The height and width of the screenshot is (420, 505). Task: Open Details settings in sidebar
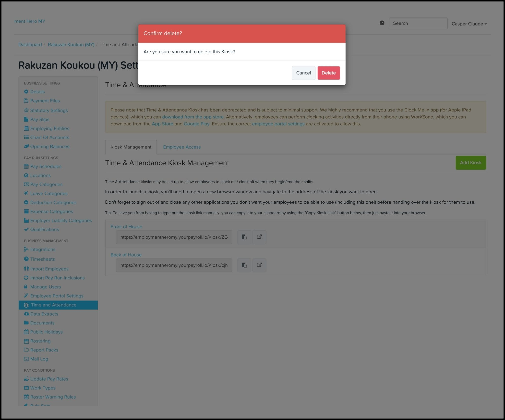(37, 92)
